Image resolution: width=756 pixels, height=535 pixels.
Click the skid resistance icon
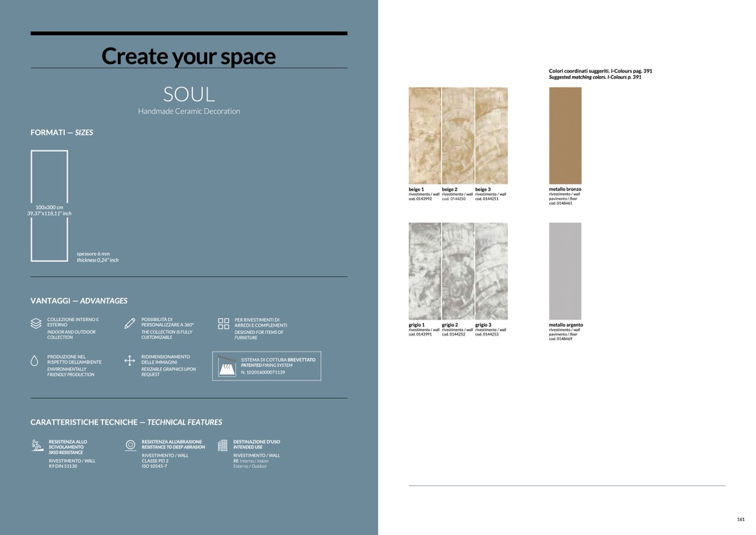(37, 445)
